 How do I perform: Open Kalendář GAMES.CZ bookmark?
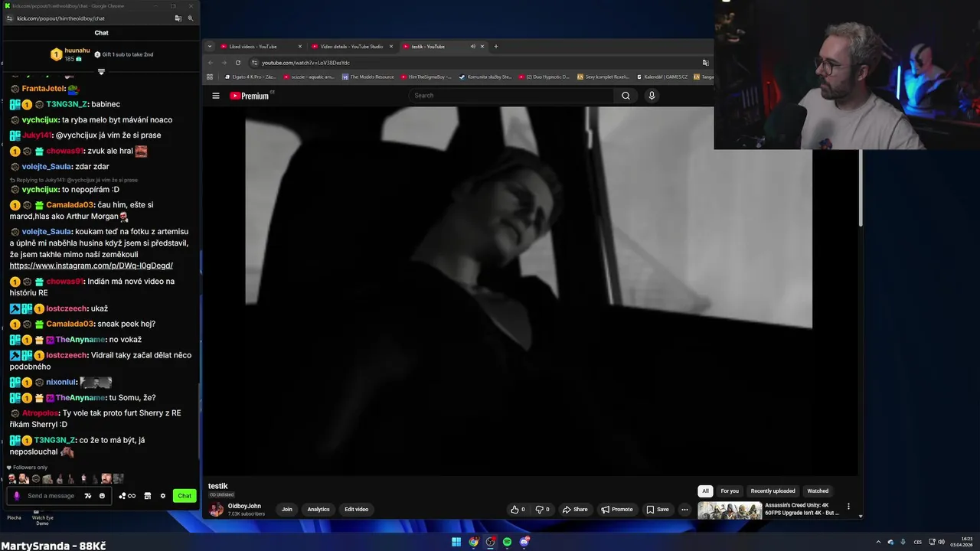pos(662,77)
